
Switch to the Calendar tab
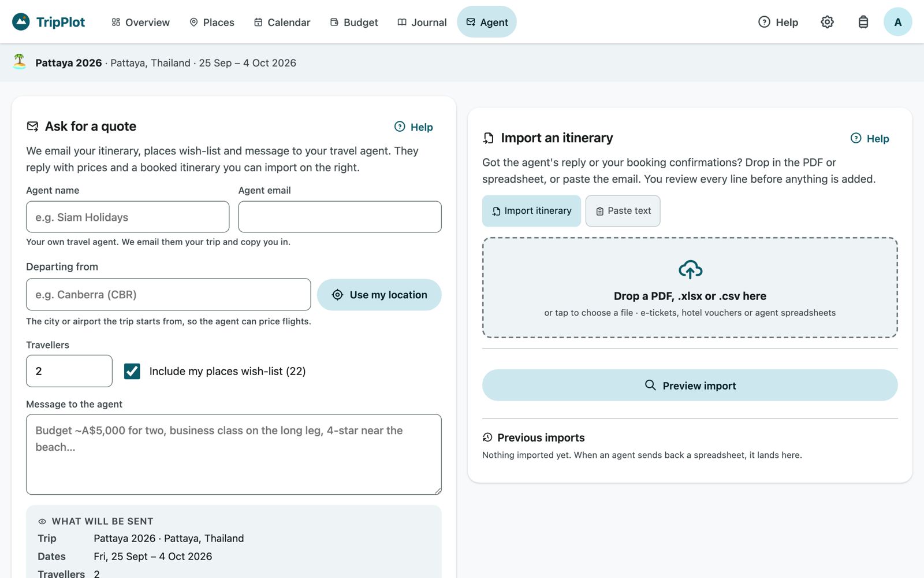coord(282,22)
